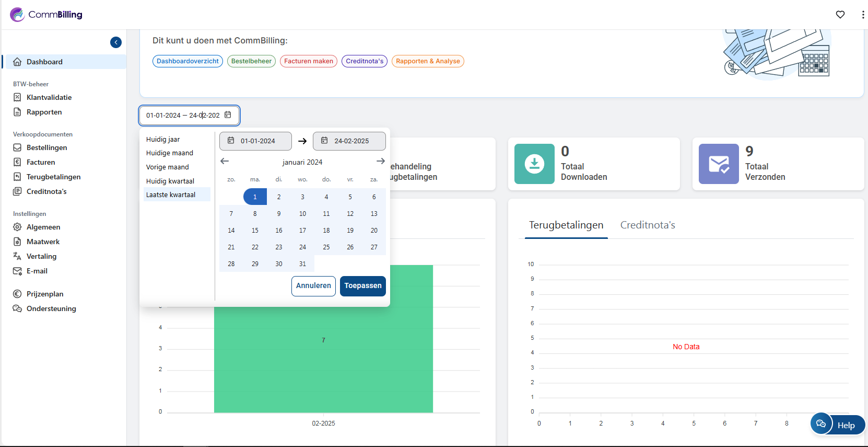Go to next month in calendar
Image resolution: width=868 pixels, height=447 pixels.
tap(380, 162)
